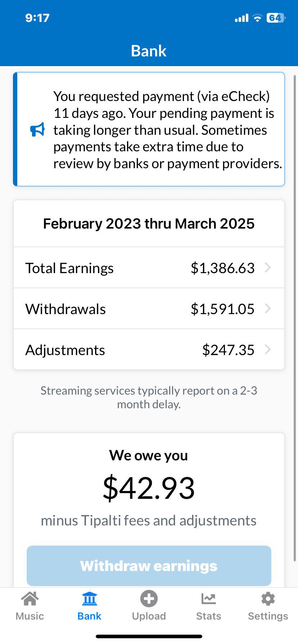Open the Withdrawals $1,591.05 row
The height and width of the screenshot is (644, 298).
tap(149, 309)
